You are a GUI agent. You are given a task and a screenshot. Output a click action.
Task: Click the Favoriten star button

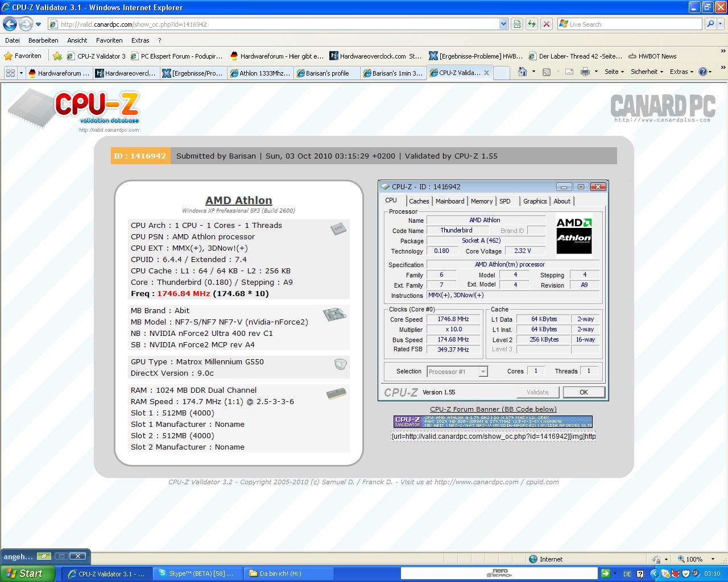[x=23, y=56]
